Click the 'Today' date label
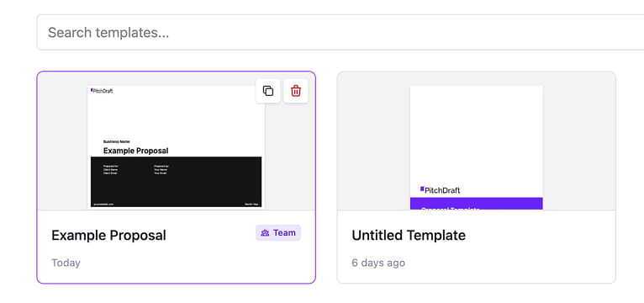 [x=66, y=263]
